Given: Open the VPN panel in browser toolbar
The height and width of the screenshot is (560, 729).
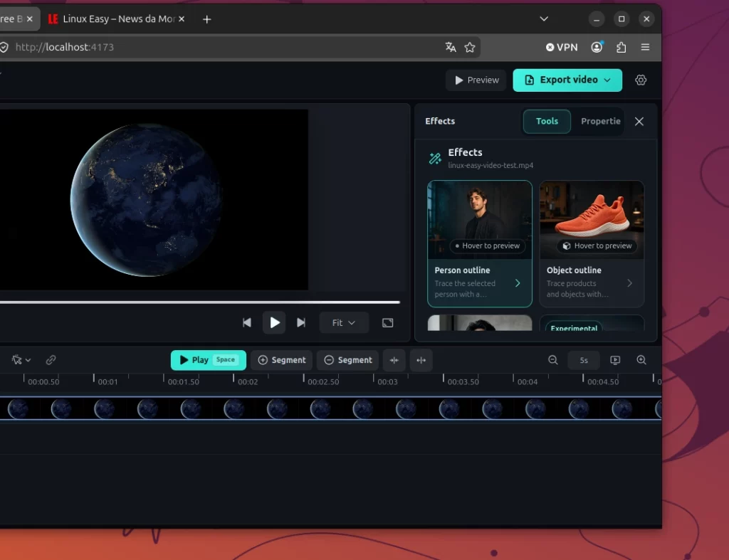Looking at the screenshot, I should coord(562,47).
